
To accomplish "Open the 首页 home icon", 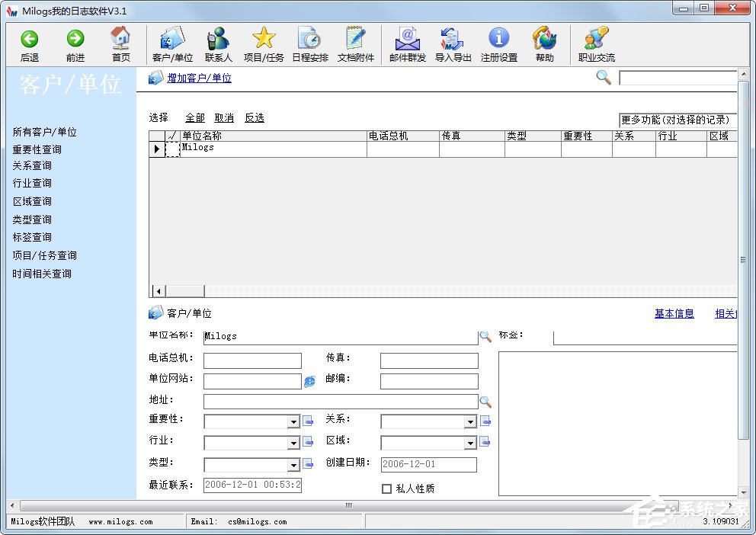I will point(120,44).
